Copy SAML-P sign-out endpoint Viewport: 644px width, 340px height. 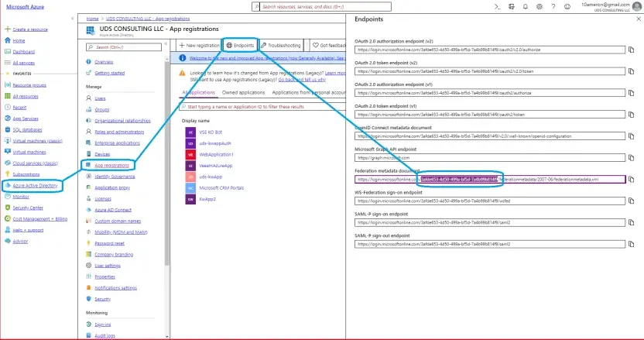point(632,244)
